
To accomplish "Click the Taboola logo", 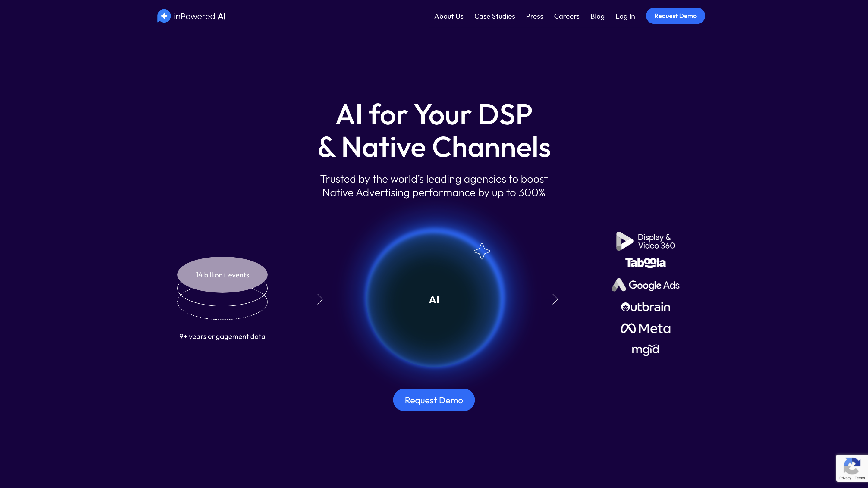I will (645, 263).
